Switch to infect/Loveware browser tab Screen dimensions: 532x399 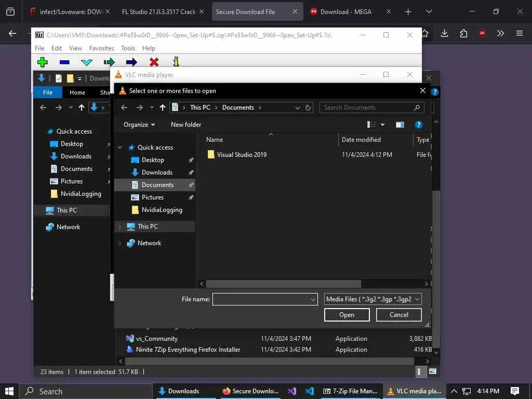pos(70,11)
